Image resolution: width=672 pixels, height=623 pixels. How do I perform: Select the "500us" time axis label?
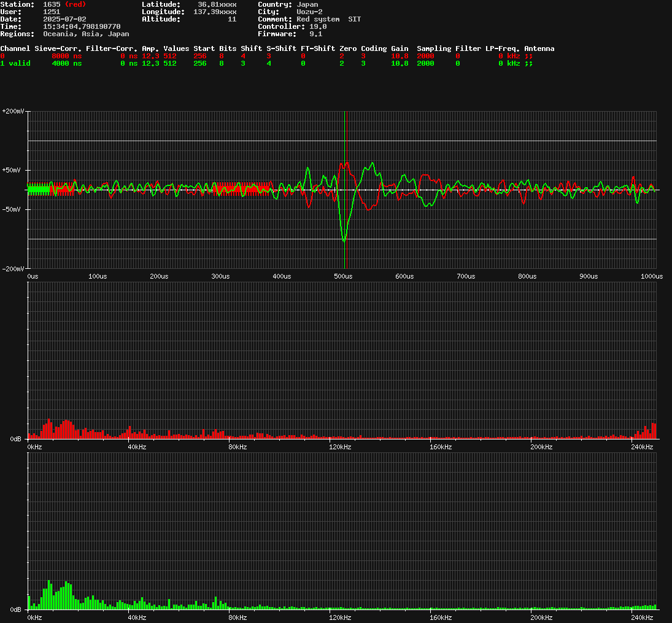343,276
